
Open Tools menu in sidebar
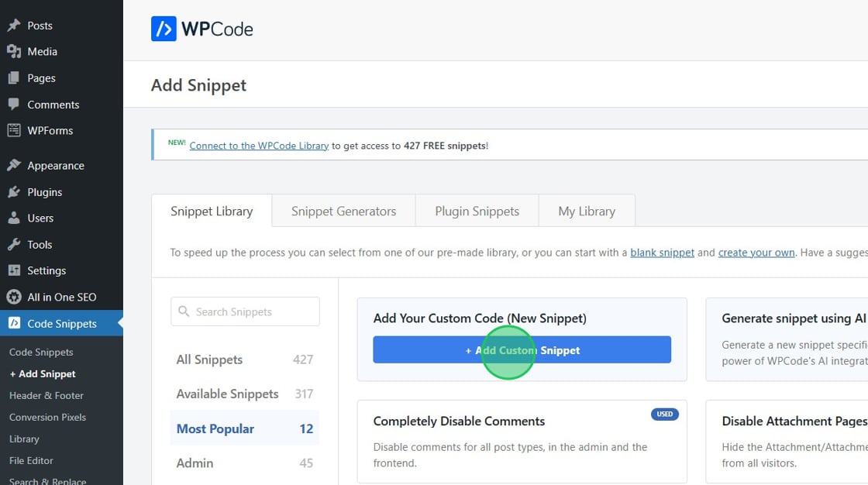(40, 245)
